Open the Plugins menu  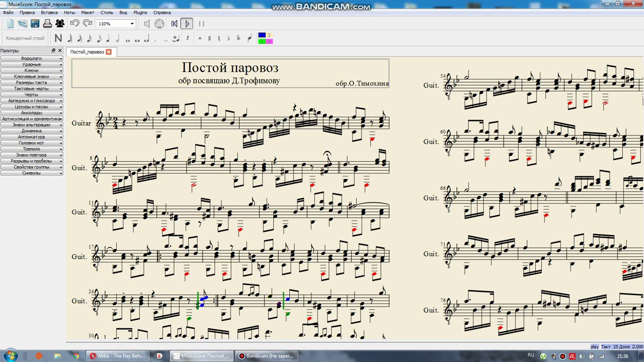click(x=140, y=13)
